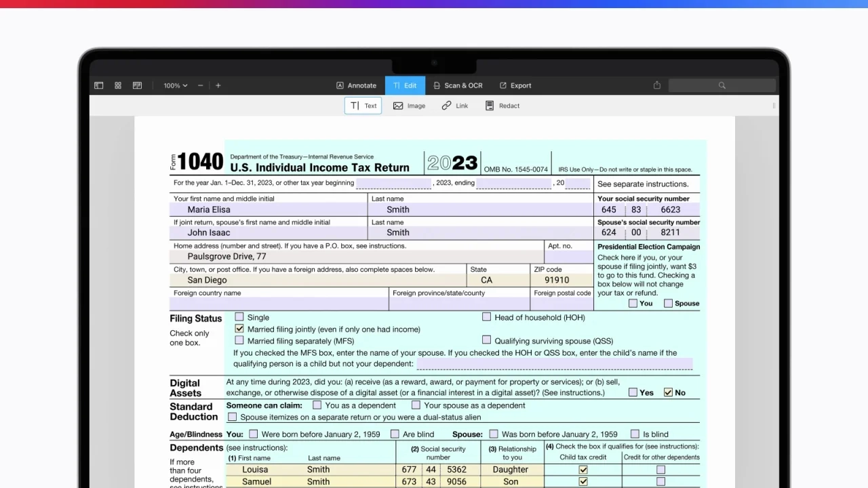Tick Qualifying surviving spouse (QSS) box
The image size is (868, 488).
tap(486, 340)
